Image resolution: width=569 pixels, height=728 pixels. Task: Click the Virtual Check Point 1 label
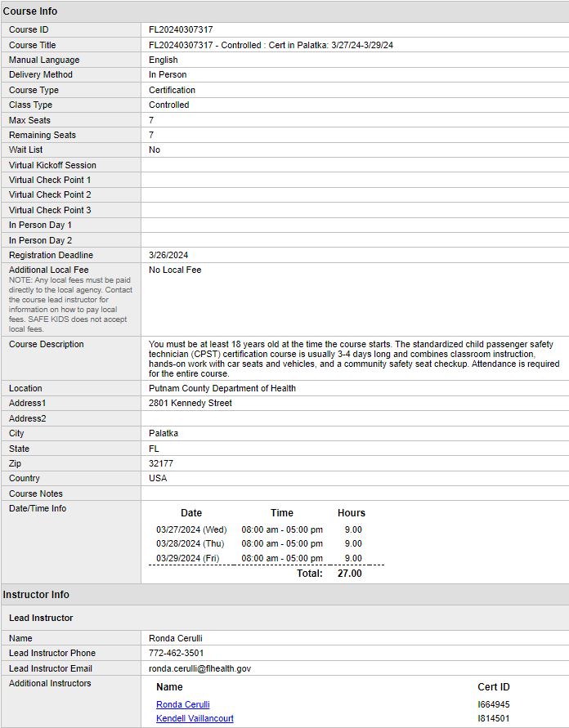[50, 180]
